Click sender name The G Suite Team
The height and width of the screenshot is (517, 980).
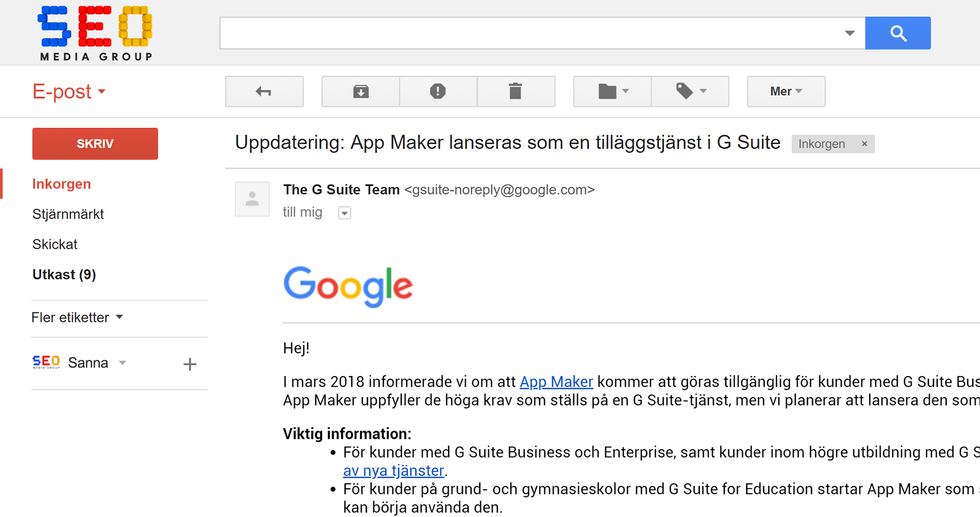click(341, 190)
